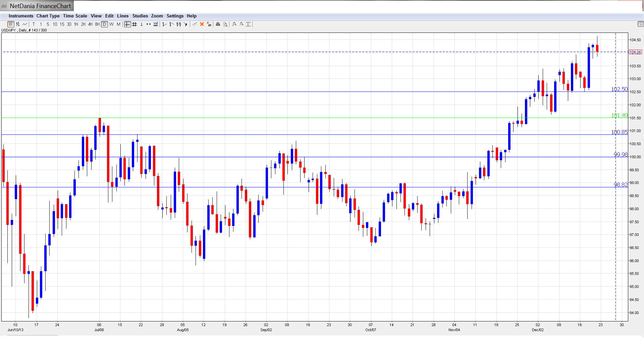Select the candlestick chart type icon
The image size is (644, 362).
11,24
